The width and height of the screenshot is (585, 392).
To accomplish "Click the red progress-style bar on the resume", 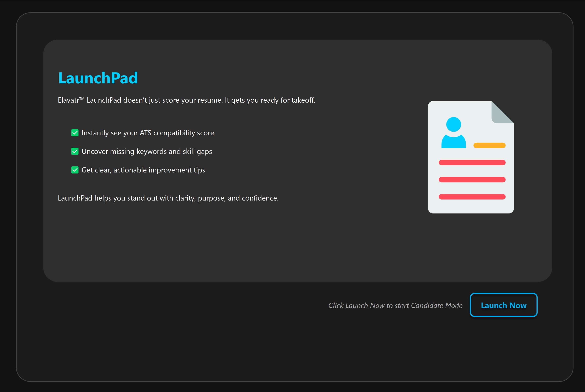I will click(472, 163).
